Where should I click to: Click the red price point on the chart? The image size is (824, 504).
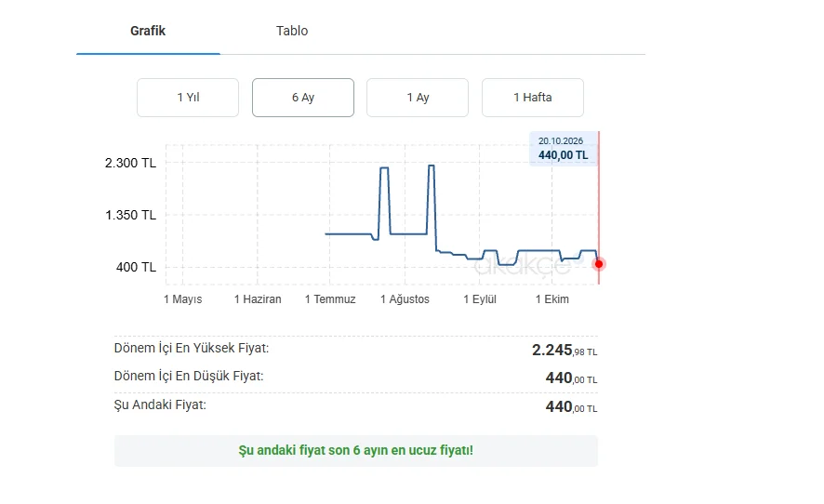(599, 264)
